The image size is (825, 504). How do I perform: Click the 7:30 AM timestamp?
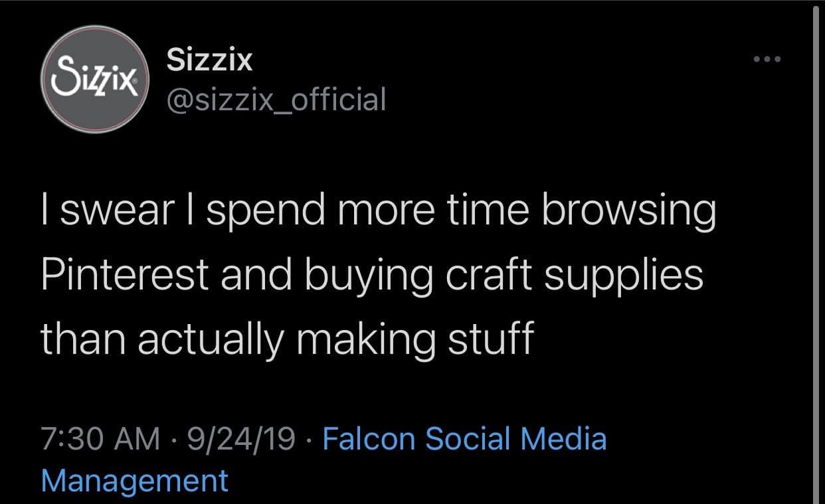(x=100, y=439)
